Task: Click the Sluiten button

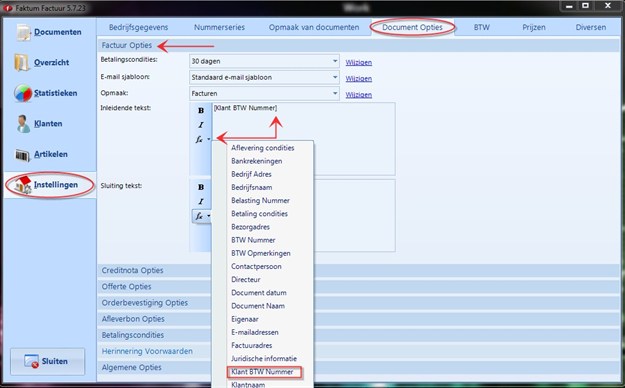Action: point(47,361)
